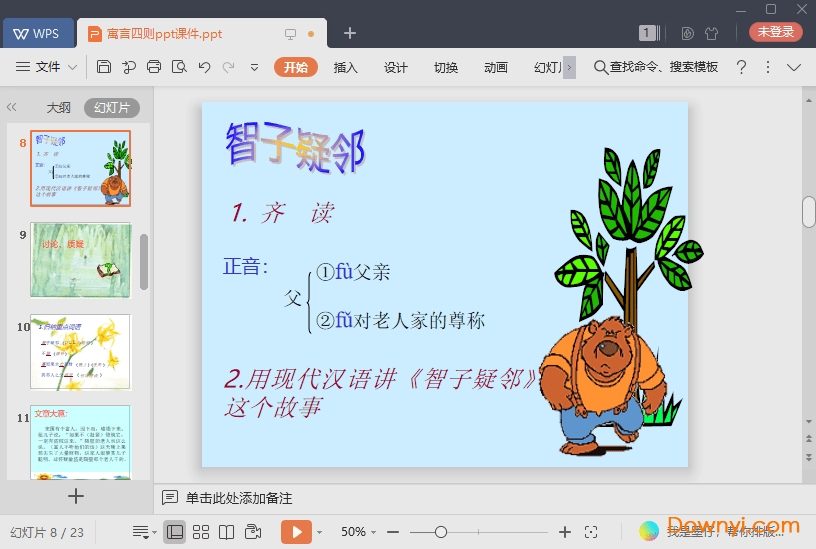Open the help question mark icon
This screenshot has width=816, height=549.
click(x=742, y=67)
